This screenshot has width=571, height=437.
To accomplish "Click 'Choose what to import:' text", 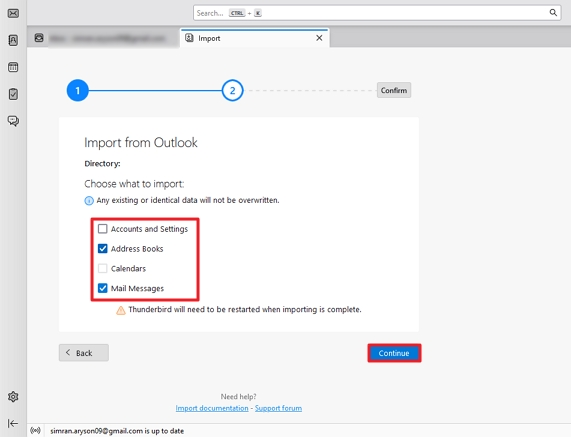I will tap(134, 184).
